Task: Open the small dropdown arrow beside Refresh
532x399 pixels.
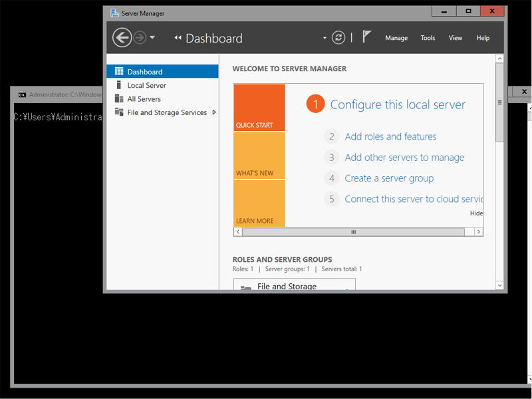Action: click(325, 38)
